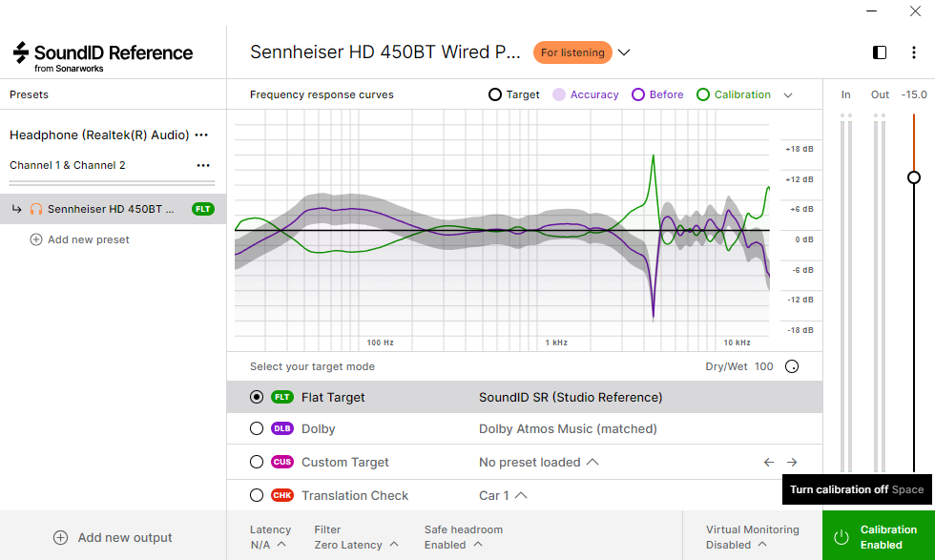Click the Presets panel header
The width and height of the screenshot is (935, 560).
[29, 94]
